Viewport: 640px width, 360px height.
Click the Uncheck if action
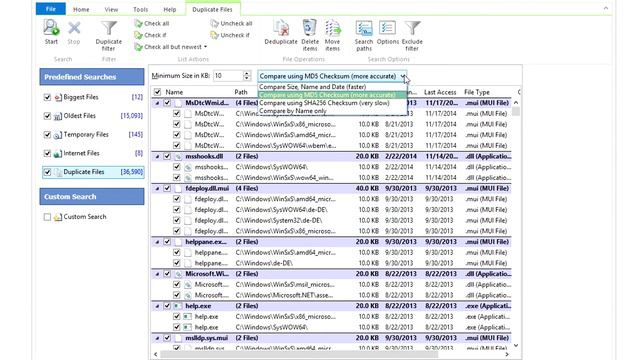click(x=230, y=35)
